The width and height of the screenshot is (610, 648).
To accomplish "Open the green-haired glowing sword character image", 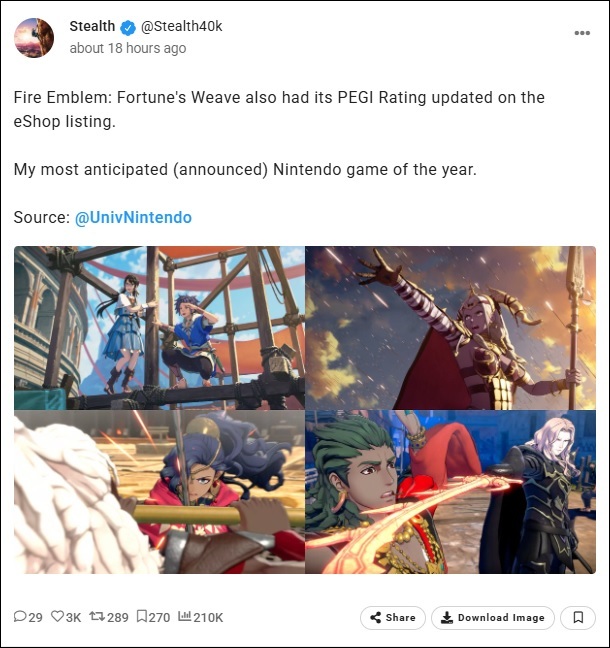I will point(450,492).
